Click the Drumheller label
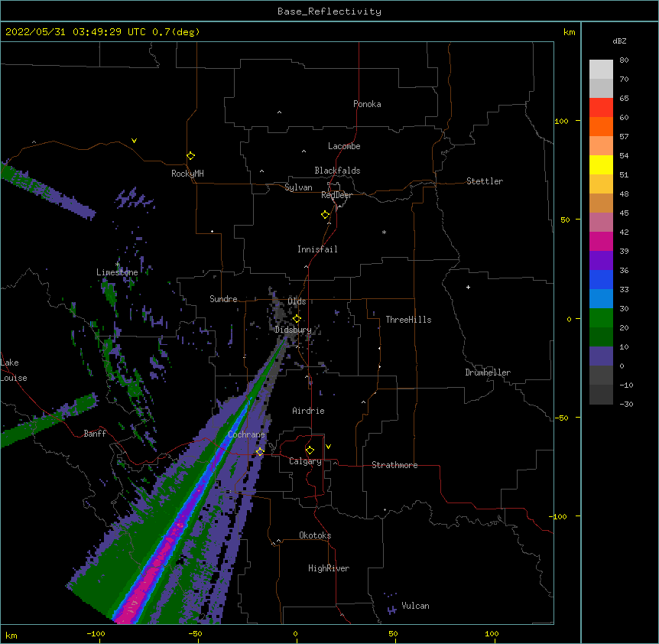Viewport: 659px width, 644px height. 488,372
